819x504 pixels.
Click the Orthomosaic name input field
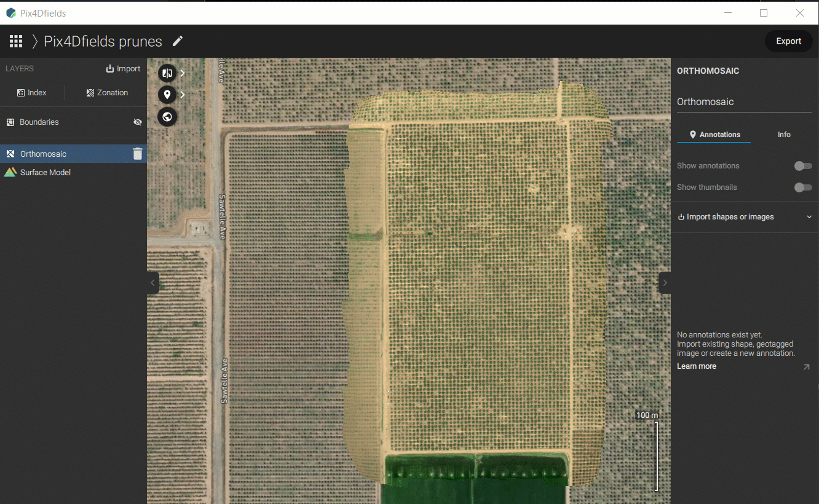click(x=744, y=102)
